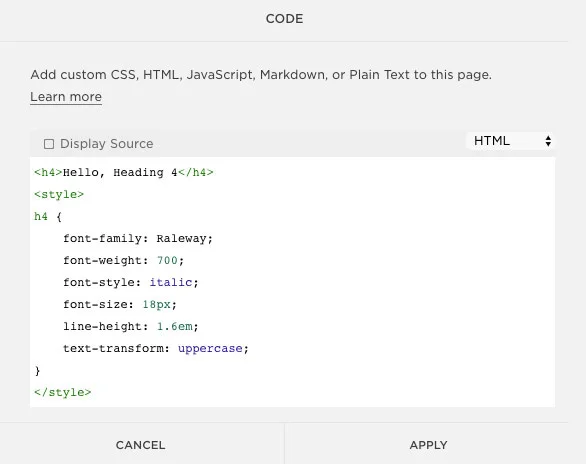Click the font-weight: 700 line
The width and height of the screenshot is (586, 464).
coord(123,260)
